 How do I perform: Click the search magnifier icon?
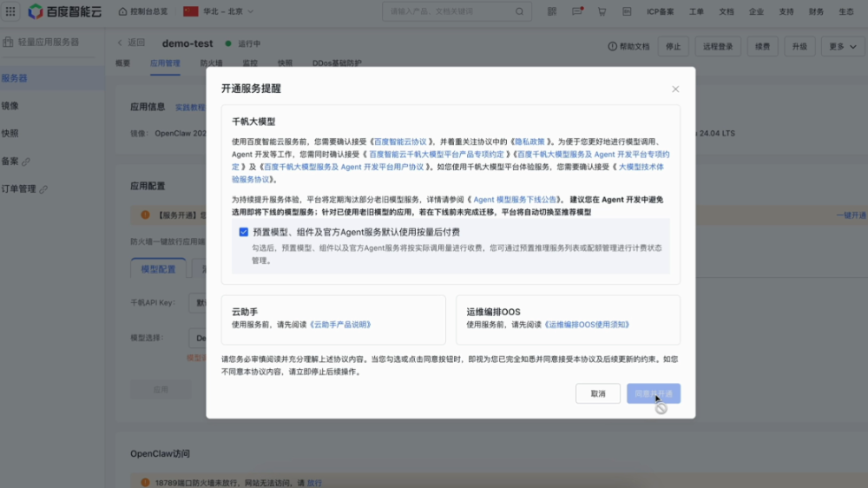point(520,12)
